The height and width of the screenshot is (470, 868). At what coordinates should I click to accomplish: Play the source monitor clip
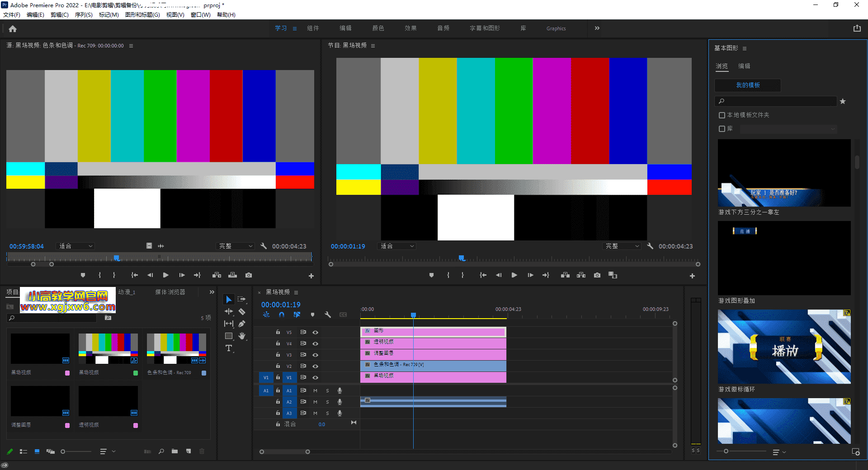(166, 275)
